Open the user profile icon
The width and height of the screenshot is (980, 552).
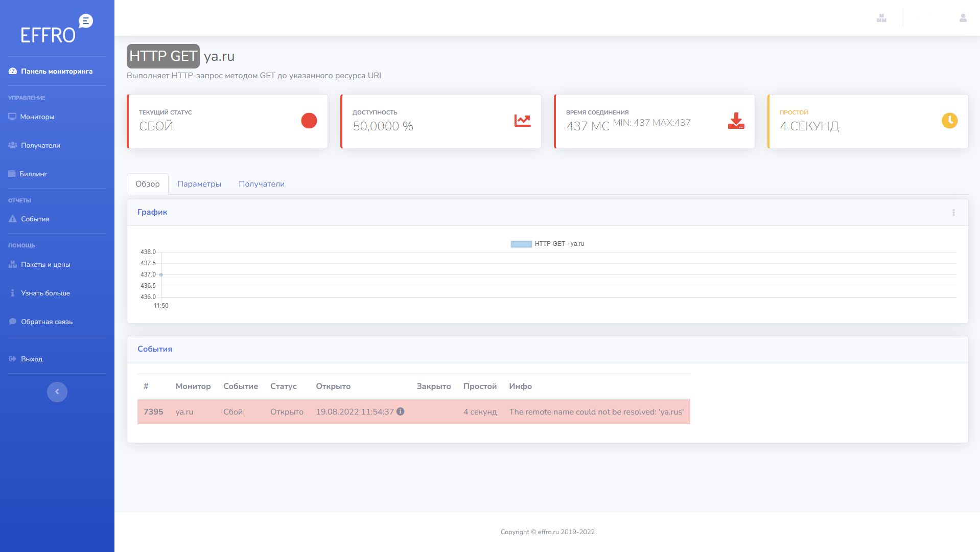click(963, 18)
